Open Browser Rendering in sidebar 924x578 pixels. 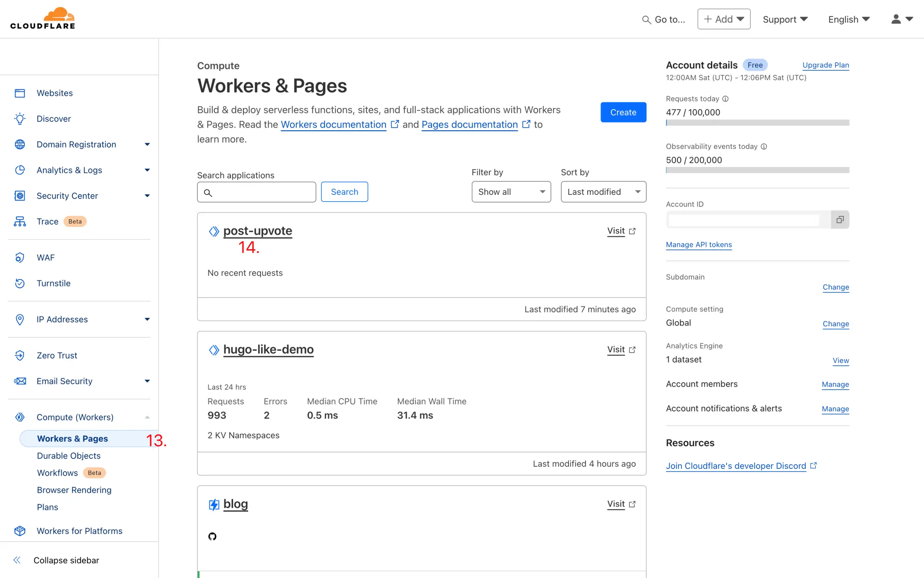74,490
